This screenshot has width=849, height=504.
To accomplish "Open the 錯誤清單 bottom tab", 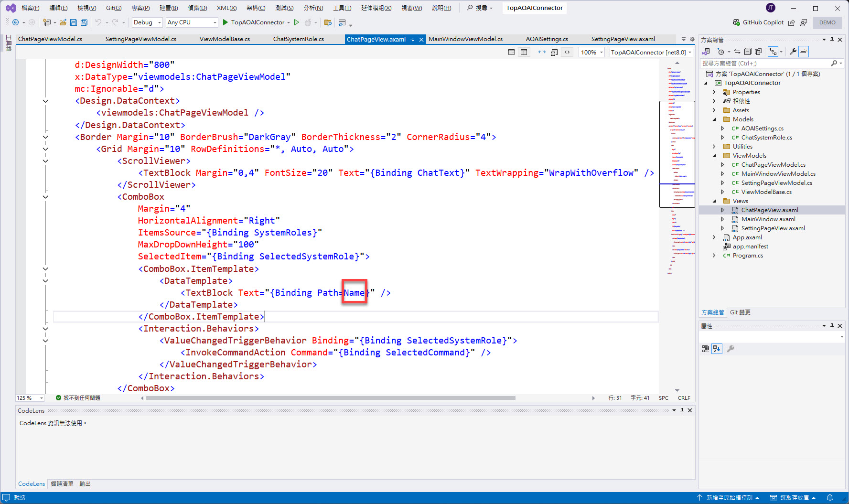I will [x=62, y=484].
